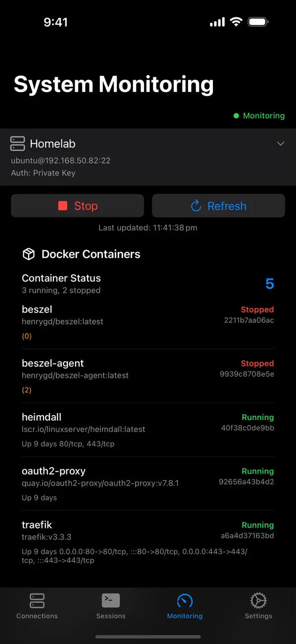Screen dimensions: 296x644
Task: Open the Connections tab icon
Action: coord(37,600)
